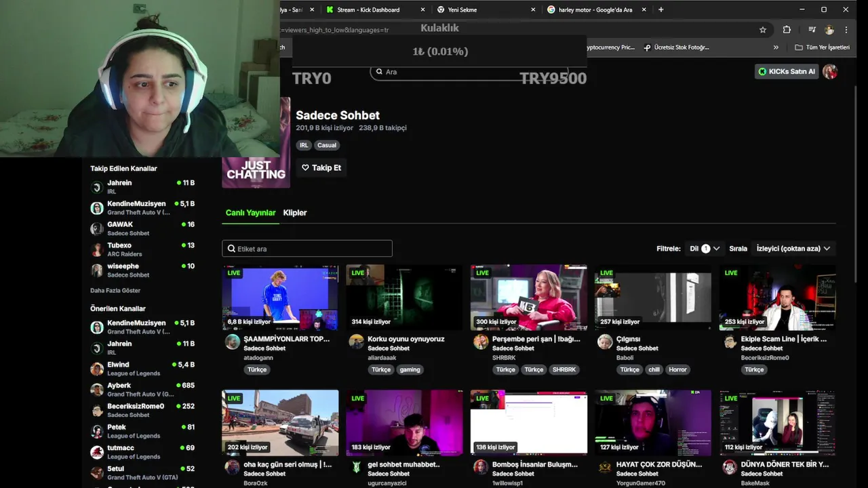Open Baboli streamer avatar
The width and height of the screenshot is (868, 488).
click(605, 342)
